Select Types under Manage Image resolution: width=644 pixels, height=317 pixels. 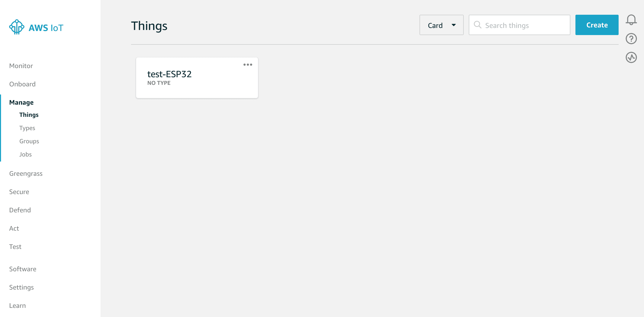tap(27, 128)
